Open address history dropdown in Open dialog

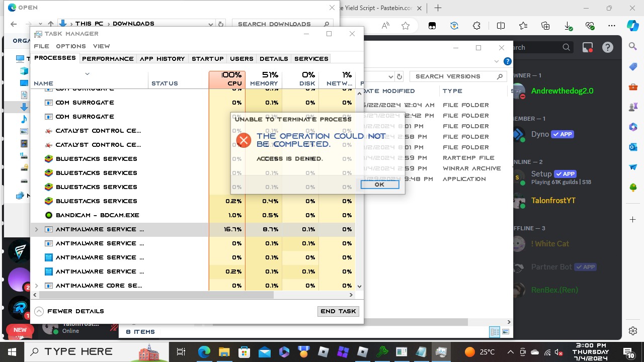(x=211, y=24)
